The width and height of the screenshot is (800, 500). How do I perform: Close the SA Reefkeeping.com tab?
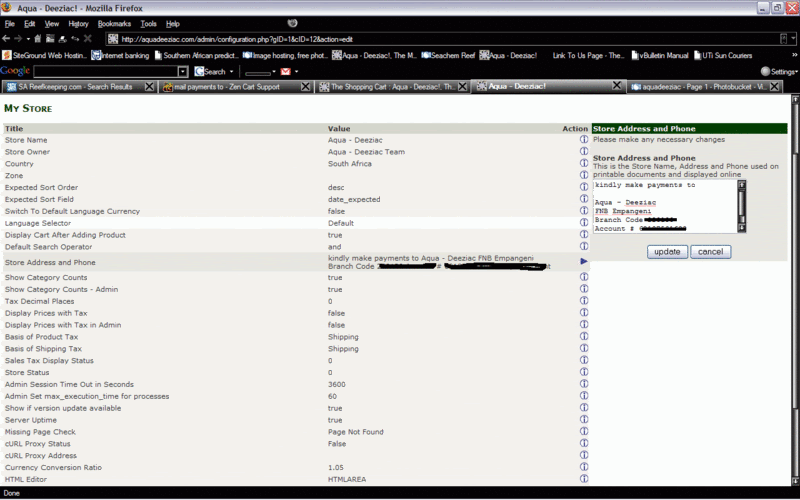(x=149, y=87)
